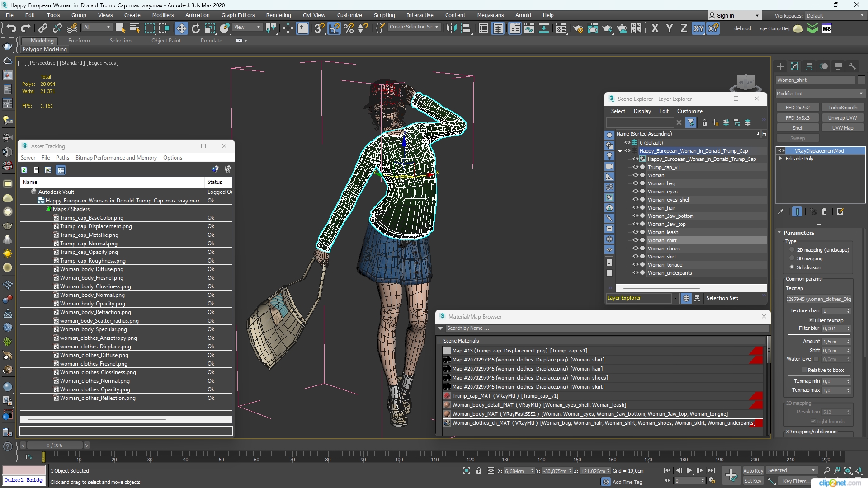Switch Asset Tracking to table view icon
This screenshot has height=488, width=868.
[x=61, y=170]
